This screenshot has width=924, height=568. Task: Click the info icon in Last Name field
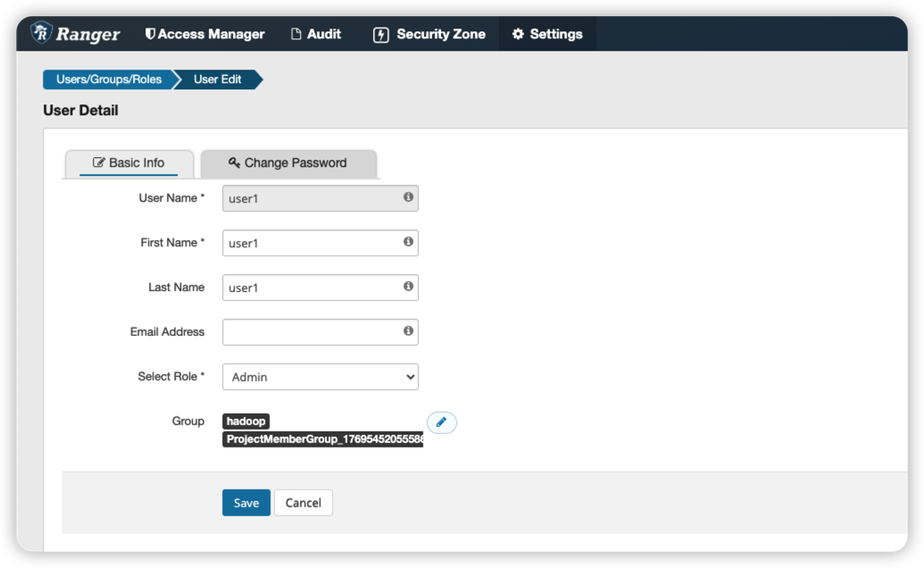point(408,286)
